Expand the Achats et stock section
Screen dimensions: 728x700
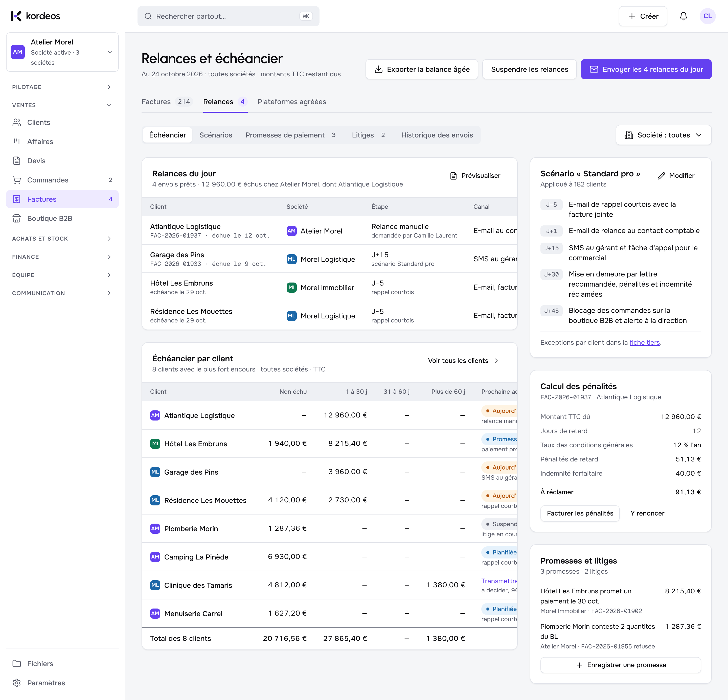[62, 238]
